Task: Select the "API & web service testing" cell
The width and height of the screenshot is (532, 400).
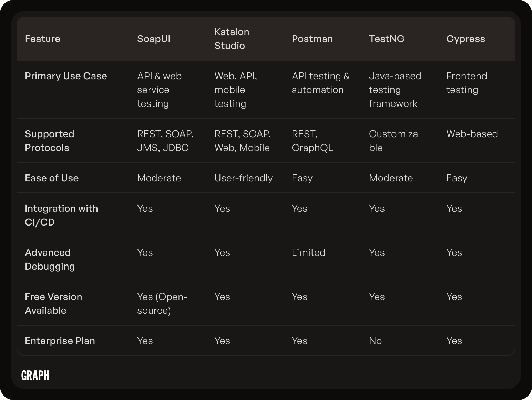Action: [x=159, y=90]
